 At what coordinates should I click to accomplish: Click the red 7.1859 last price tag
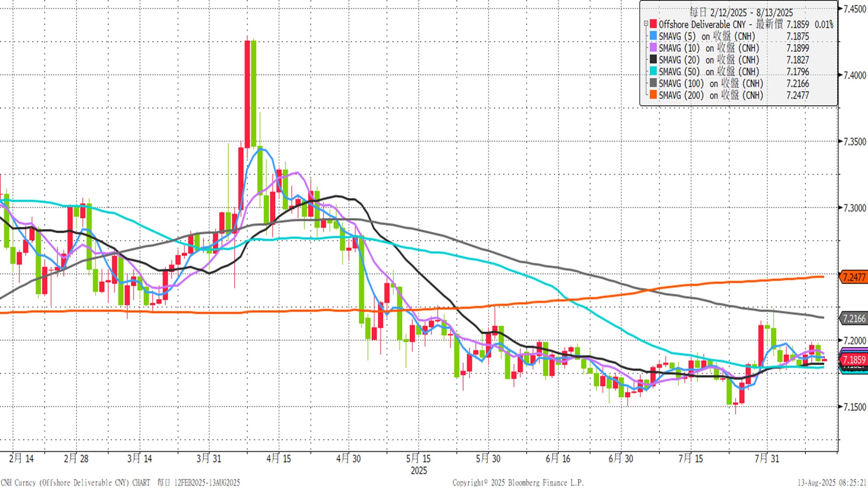click(x=854, y=360)
